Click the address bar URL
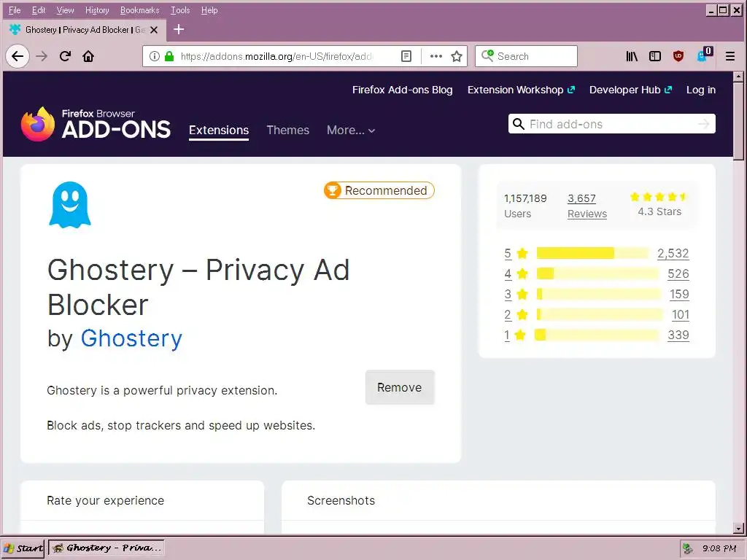The height and width of the screenshot is (560, 747). [x=276, y=56]
